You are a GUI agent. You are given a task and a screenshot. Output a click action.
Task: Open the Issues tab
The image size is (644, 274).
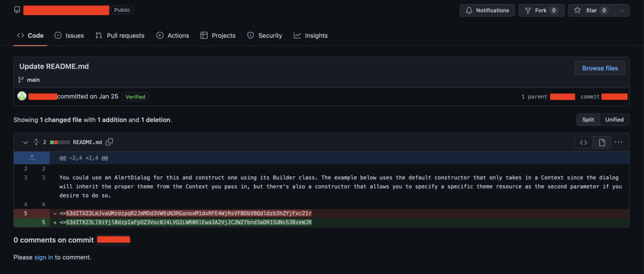pyautogui.click(x=69, y=36)
